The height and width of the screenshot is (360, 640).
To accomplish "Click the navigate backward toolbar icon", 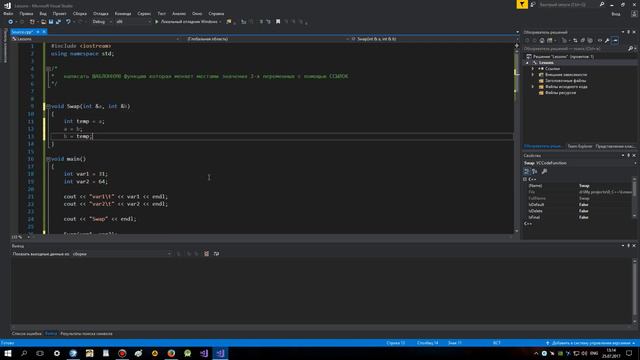I will (11, 22).
